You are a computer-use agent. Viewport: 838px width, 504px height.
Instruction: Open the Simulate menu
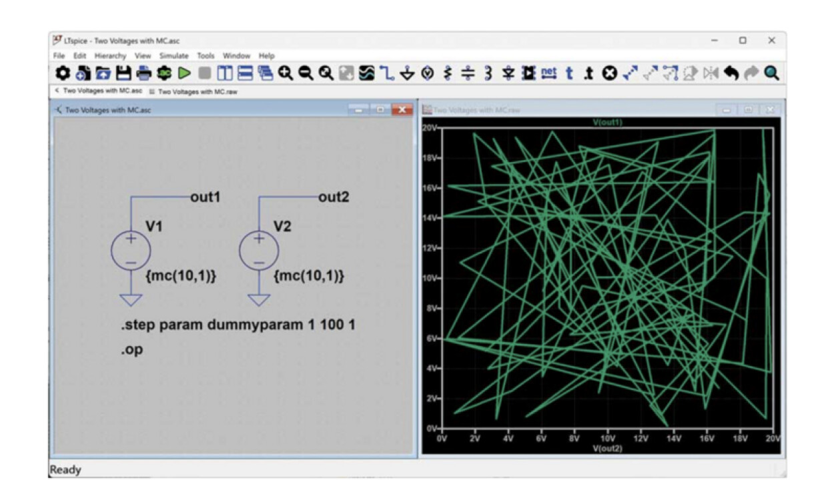tap(173, 56)
